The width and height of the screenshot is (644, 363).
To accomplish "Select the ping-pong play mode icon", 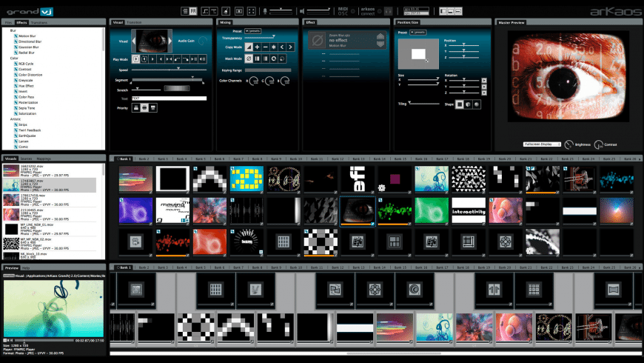I will coord(169,59).
